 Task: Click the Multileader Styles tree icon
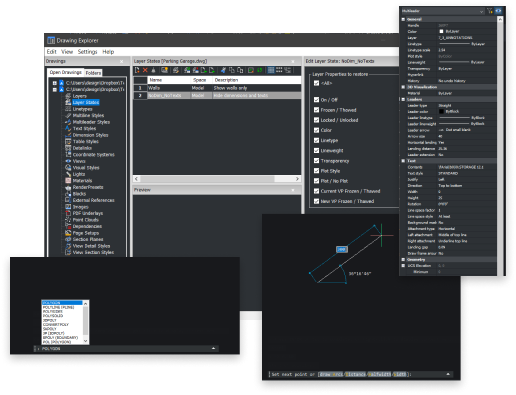68,122
